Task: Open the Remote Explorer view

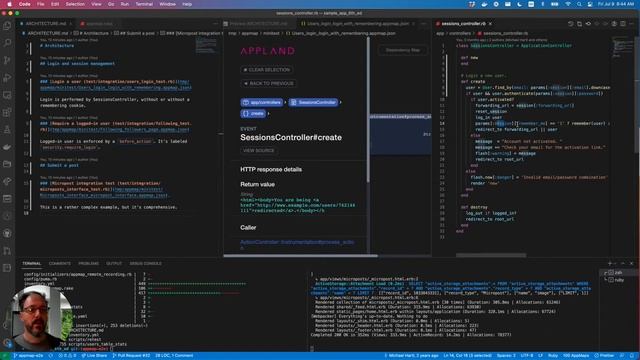Action: tap(7, 95)
